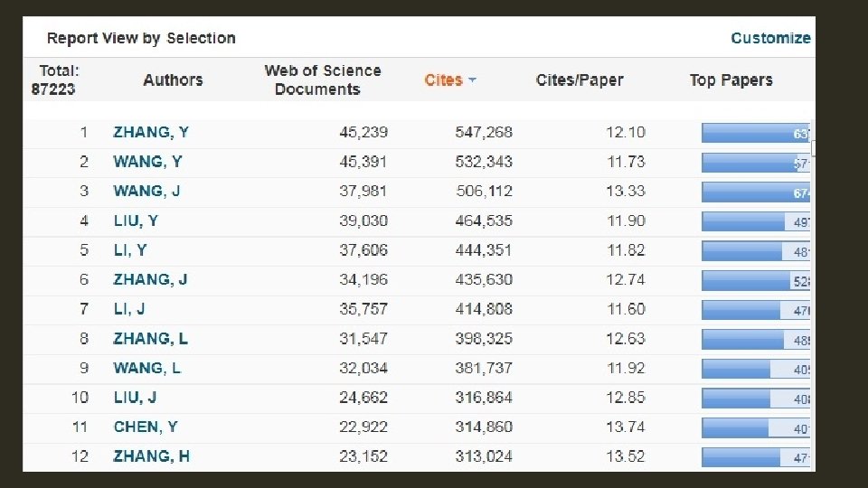Click ZHANG, Y top papers bar
This screenshot has height=488, width=868.
756,133
